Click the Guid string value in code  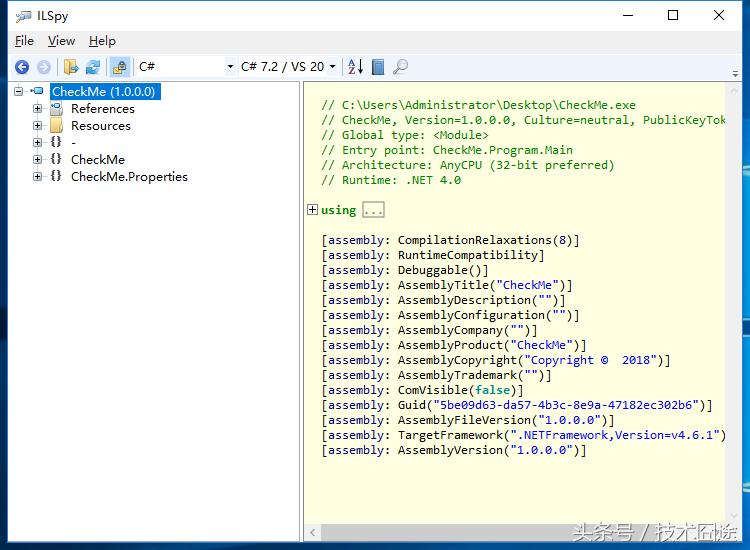point(566,406)
